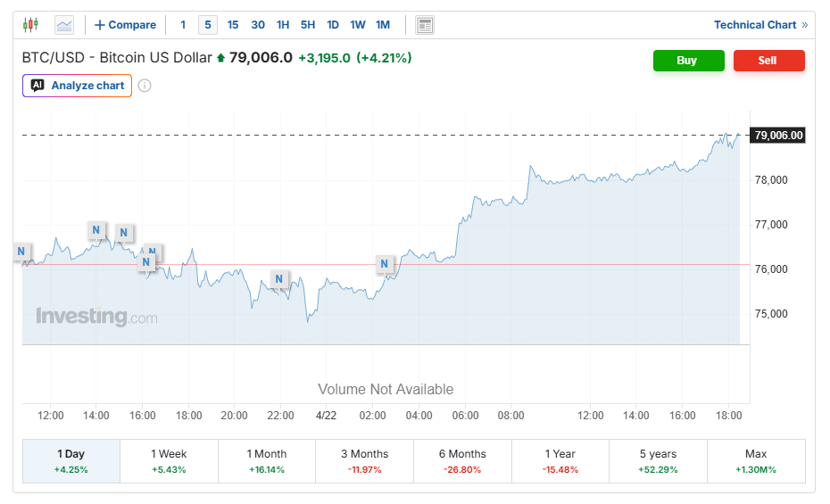Select the area chart type icon

click(64, 25)
